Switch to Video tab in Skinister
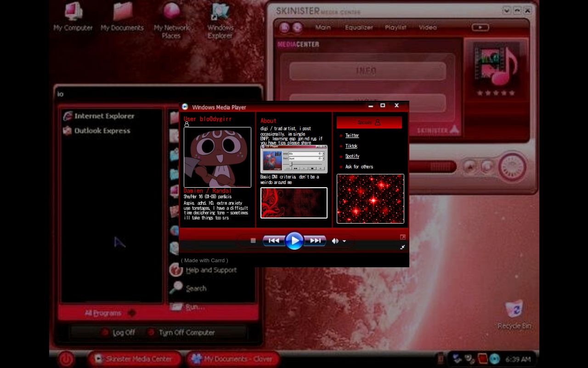 428,28
